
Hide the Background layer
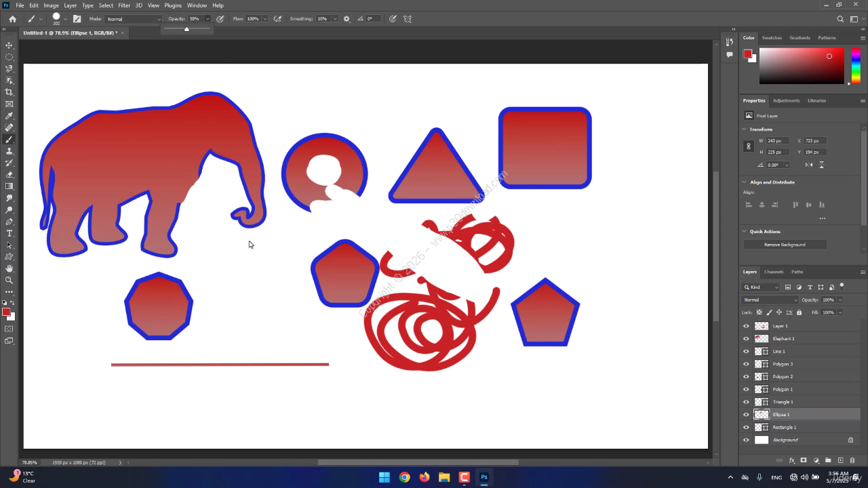746,440
